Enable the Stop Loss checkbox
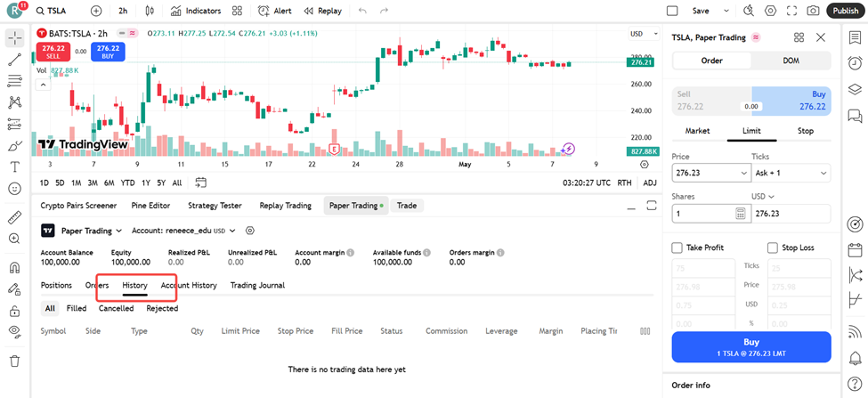Screen dimensions: 868x398 click(x=773, y=248)
